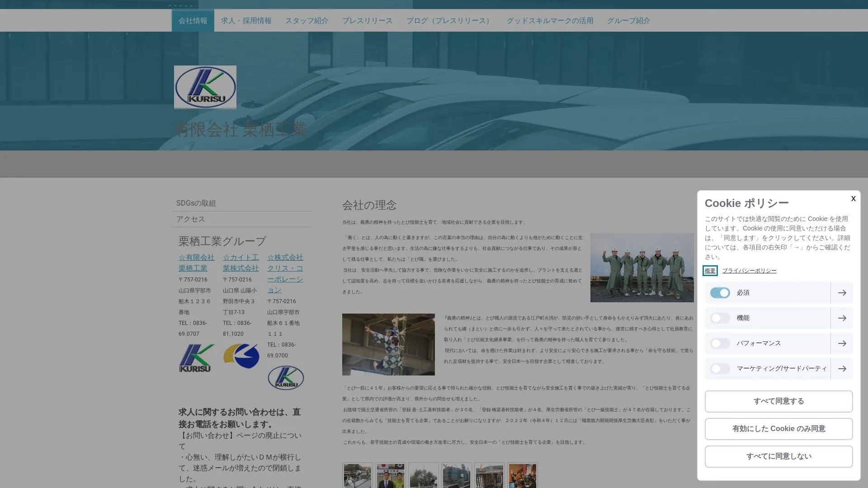Viewport: 868px width, 488px height.
Task: Open the ☆カイト工業株式会社 link
Action: point(241,263)
